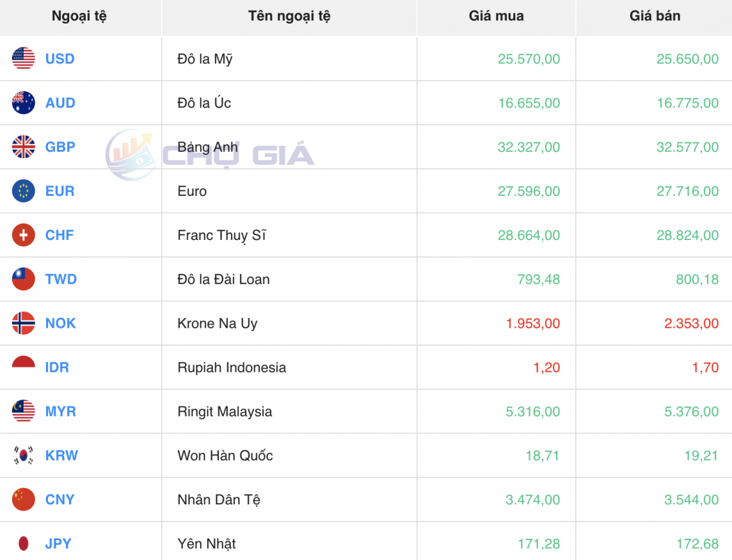Screen dimensions: 732x560
Task: Open the EUR currency link
Action: coord(60,191)
